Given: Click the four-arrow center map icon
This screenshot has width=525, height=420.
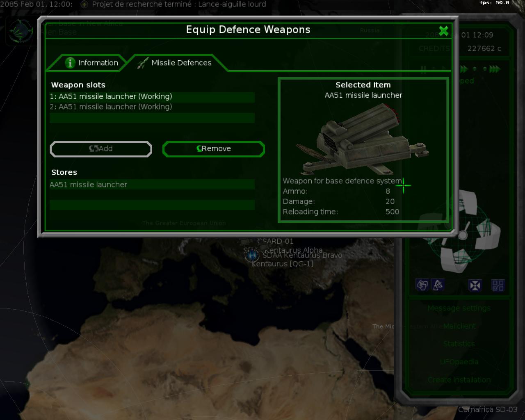Looking at the screenshot, I should pyautogui.click(x=475, y=285).
